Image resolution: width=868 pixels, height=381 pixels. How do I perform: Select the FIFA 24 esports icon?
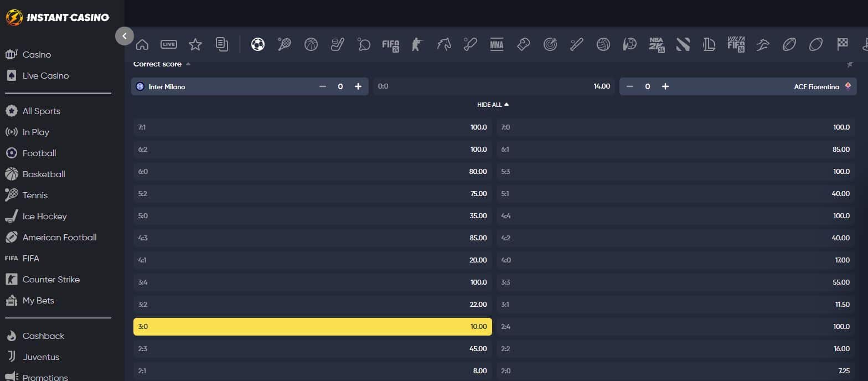pyautogui.click(x=391, y=45)
